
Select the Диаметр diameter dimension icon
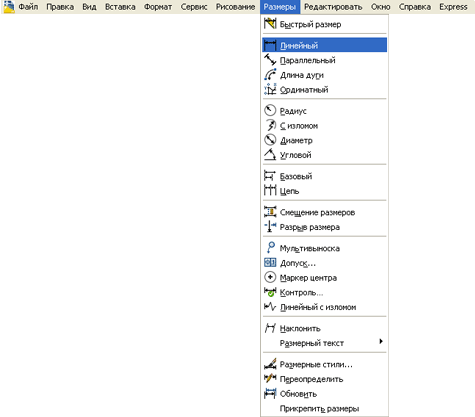pos(270,140)
